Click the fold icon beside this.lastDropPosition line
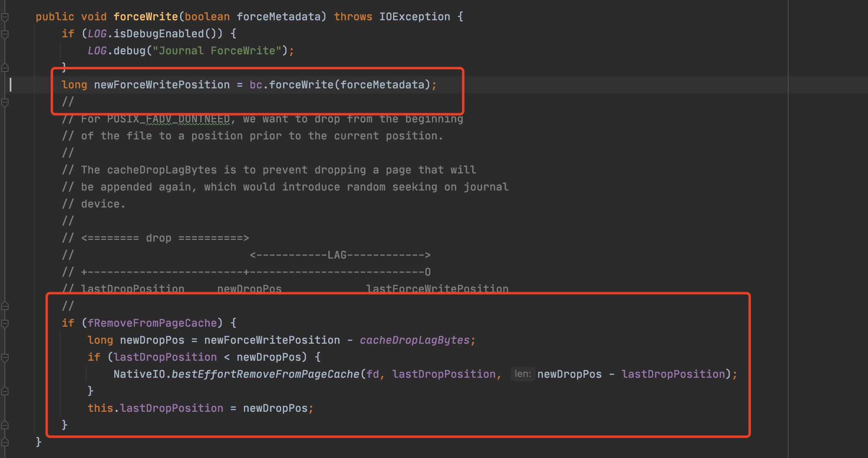This screenshot has width=868, height=458. 5,425
